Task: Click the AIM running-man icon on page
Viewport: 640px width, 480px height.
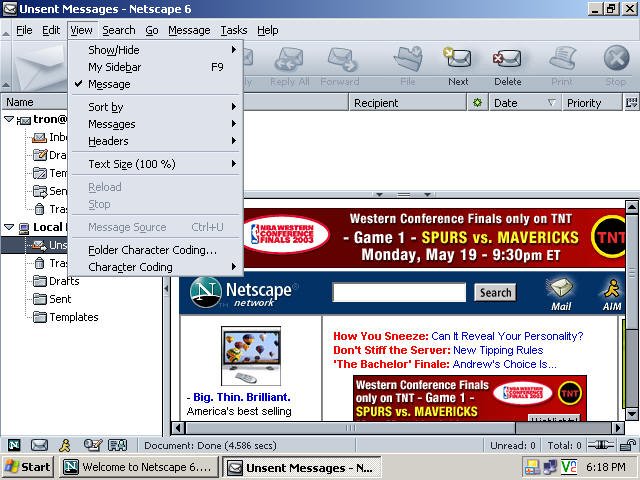Action: coord(612,288)
